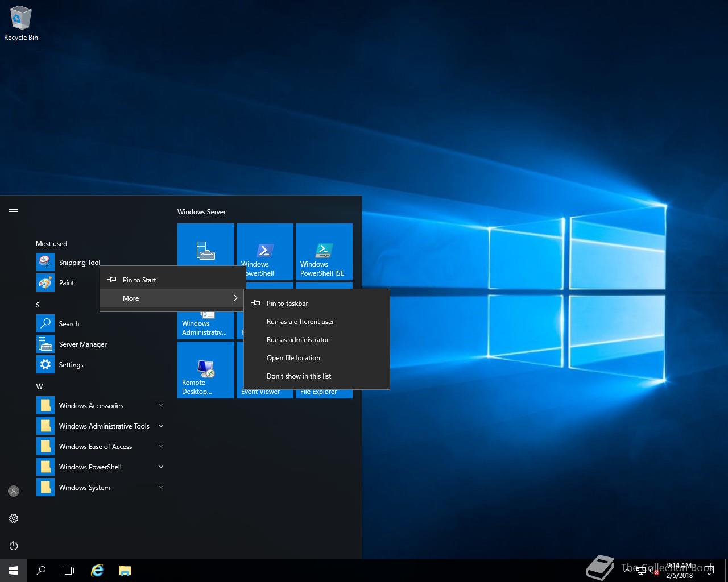Open the Paint app icon
Image resolution: width=728 pixels, height=582 pixels.
tap(45, 282)
